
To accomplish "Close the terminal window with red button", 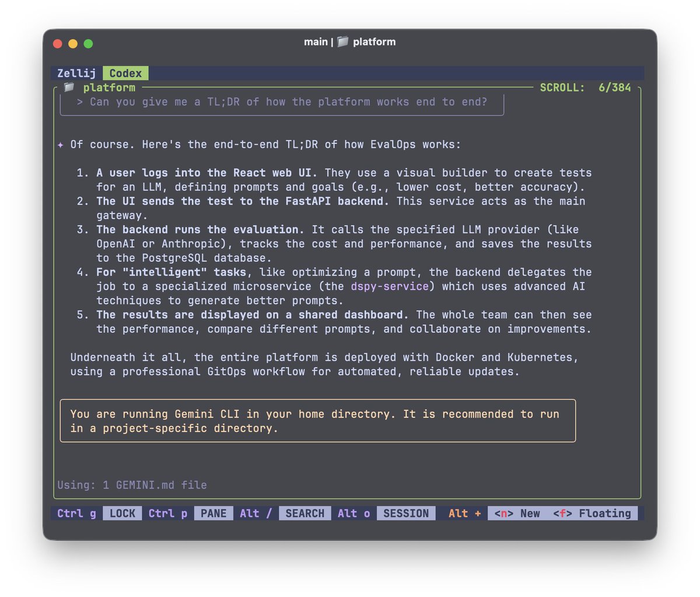I will 58,44.
